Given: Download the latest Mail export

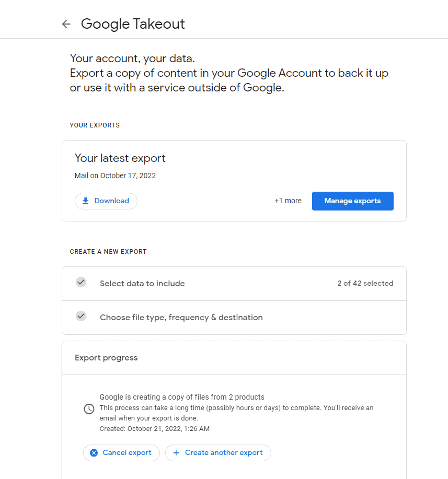Looking at the screenshot, I should pyautogui.click(x=106, y=201).
